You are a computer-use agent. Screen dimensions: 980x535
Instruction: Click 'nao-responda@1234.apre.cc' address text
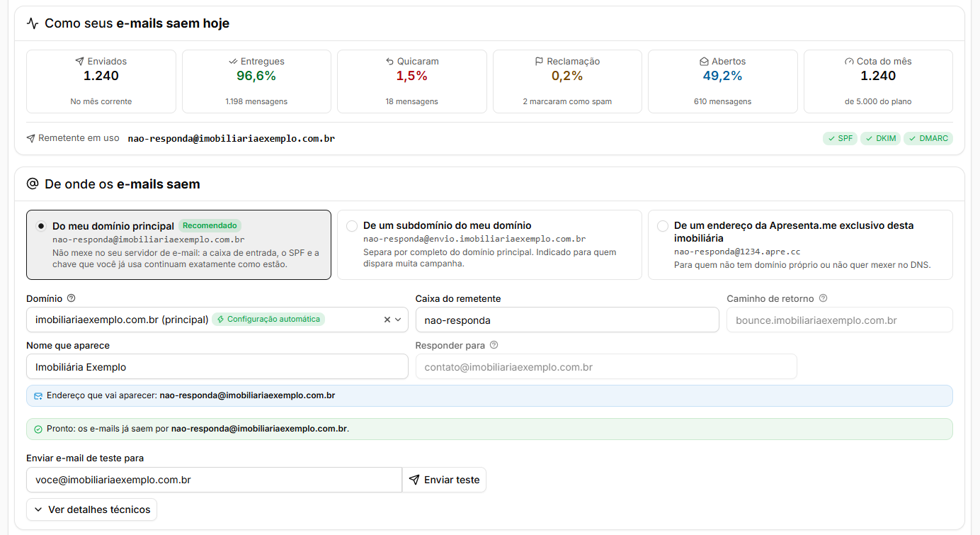click(x=737, y=252)
